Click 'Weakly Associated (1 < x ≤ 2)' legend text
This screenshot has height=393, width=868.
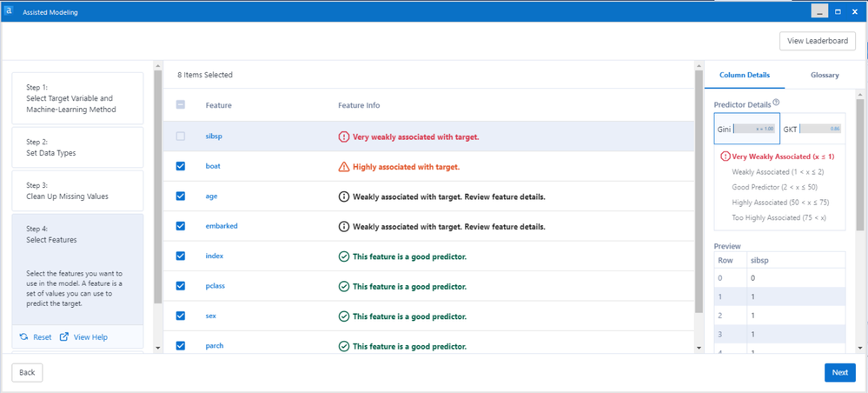[x=779, y=172]
